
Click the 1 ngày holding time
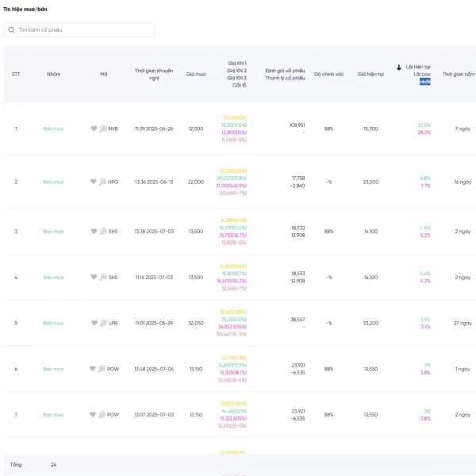tap(463, 369)
